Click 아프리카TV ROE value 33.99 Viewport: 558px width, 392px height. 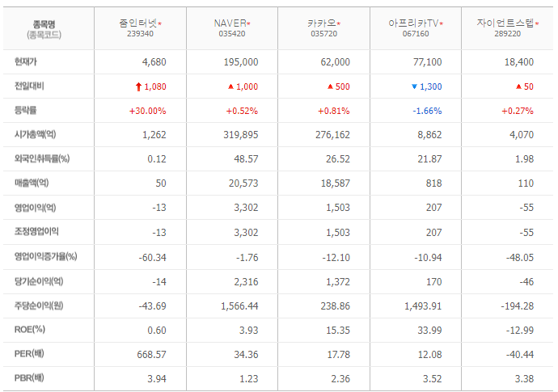[x=429, y=331]
